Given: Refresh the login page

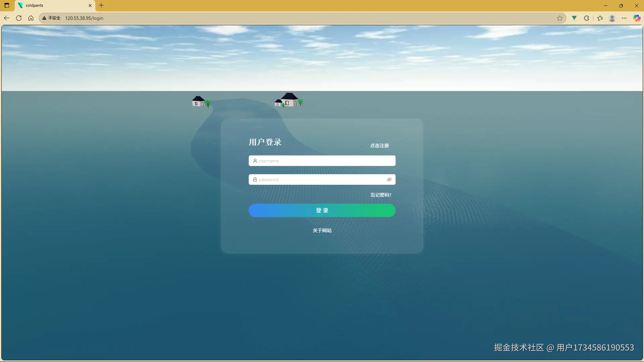Looking at the screenshot, I should [x=19, y=18].
